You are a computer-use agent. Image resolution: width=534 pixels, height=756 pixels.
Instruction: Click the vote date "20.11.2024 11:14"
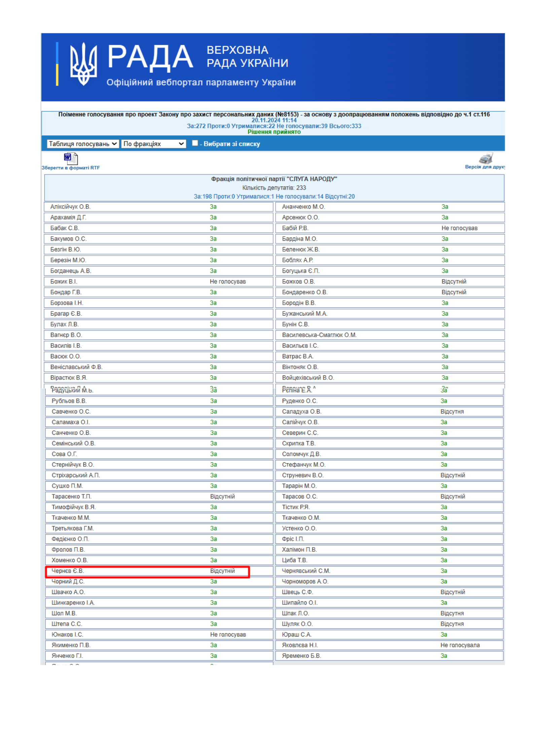pos(274,120)
